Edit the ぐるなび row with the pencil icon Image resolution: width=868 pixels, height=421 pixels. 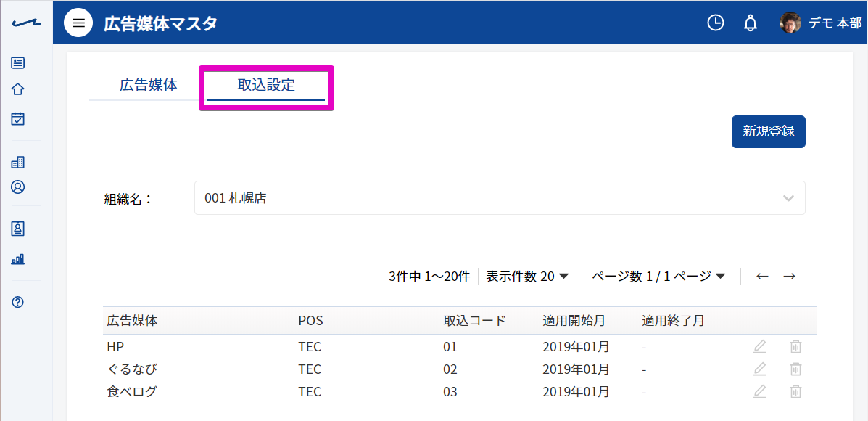(759, 369)
